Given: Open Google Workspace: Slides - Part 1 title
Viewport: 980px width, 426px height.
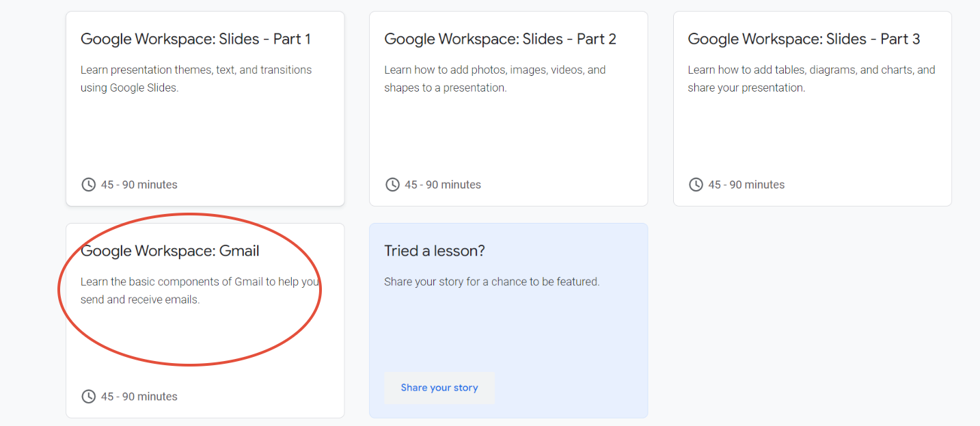Looking at the screenshot, I should click(x=195, y=40).
